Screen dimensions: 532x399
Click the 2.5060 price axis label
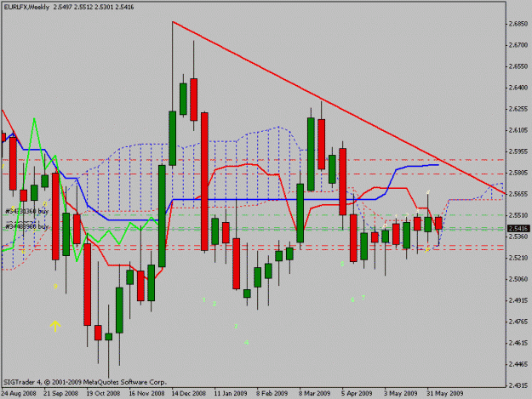coord(518,279)
